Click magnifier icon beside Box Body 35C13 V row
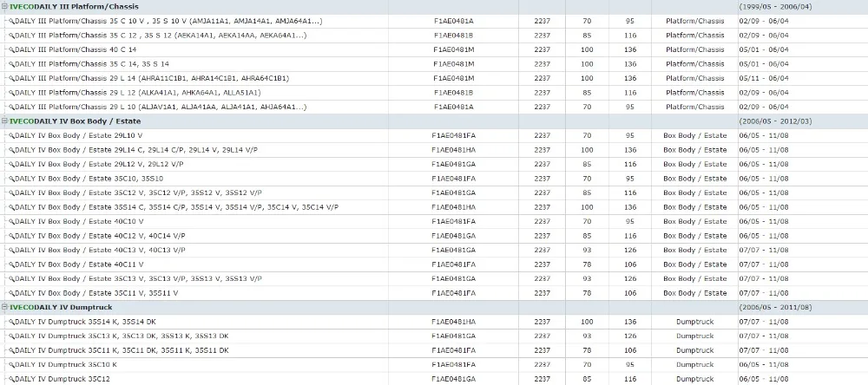Viewport: 868px width, 385px height. pyautogui.click(x=11, y=279)
